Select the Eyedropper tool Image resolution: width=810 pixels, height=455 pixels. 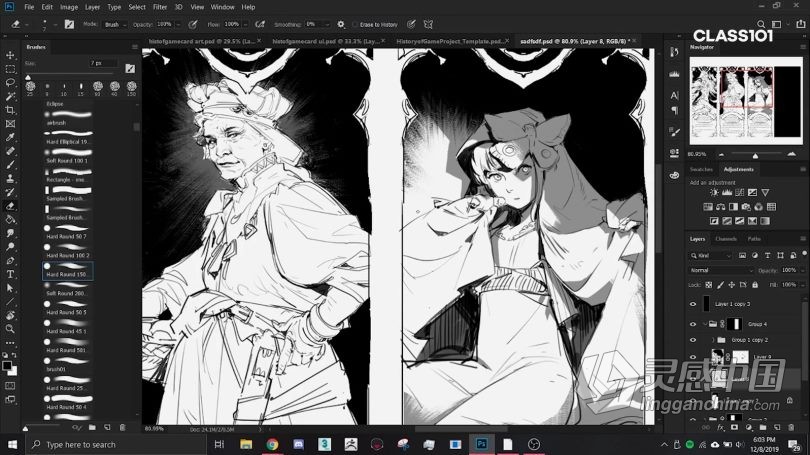10,137
